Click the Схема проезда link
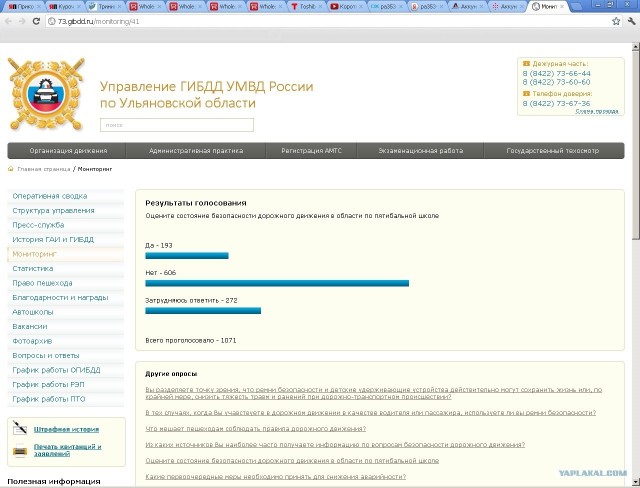Image resolution: width=640 pixels, height=488 pixels. (x=596, y=111)
